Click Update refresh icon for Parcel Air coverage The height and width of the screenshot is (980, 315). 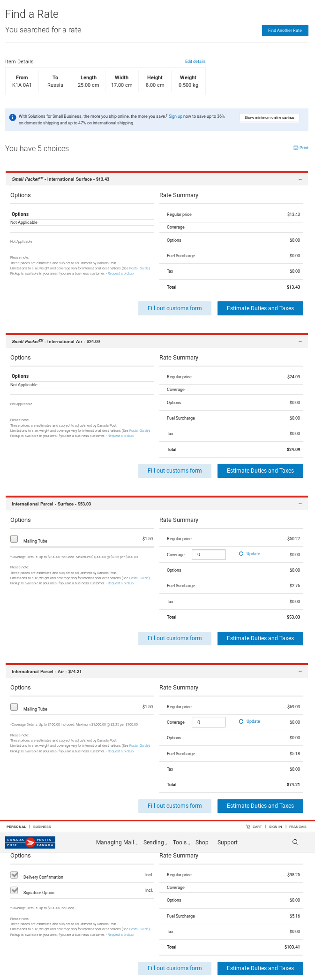click(241, 721)
